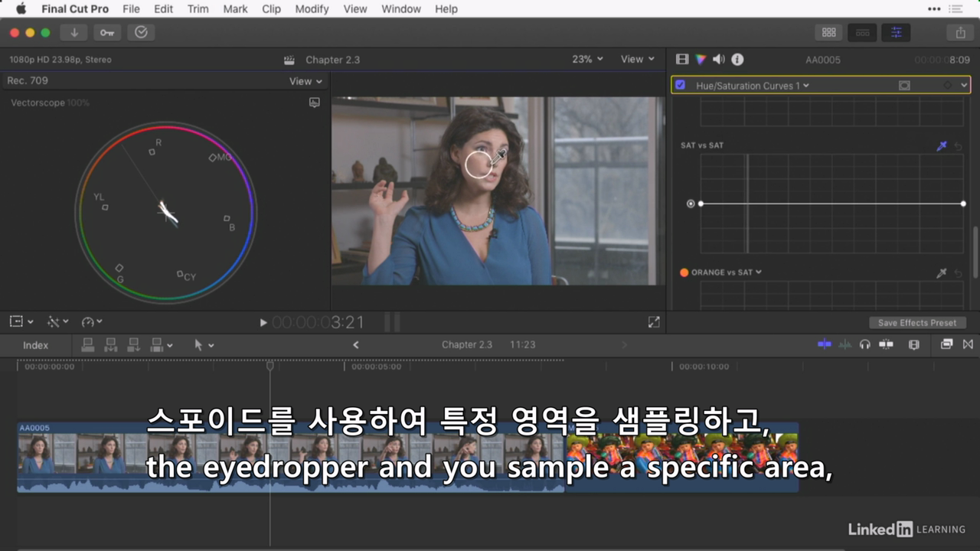
Task: Enter full screen viewer mode
Action: (x=654, y=323)
